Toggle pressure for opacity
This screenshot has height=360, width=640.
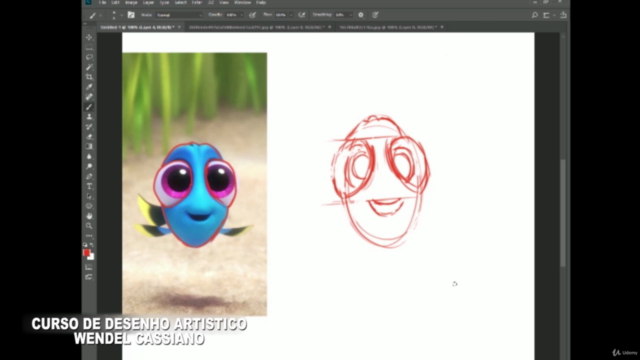click(x=253, y=15)
